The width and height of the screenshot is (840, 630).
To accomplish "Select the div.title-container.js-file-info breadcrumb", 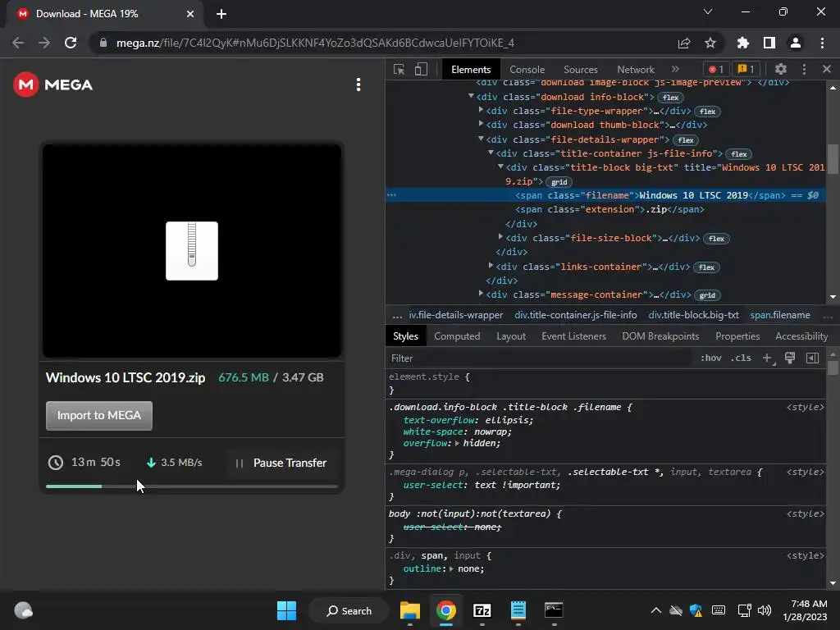I will (575, 315).
